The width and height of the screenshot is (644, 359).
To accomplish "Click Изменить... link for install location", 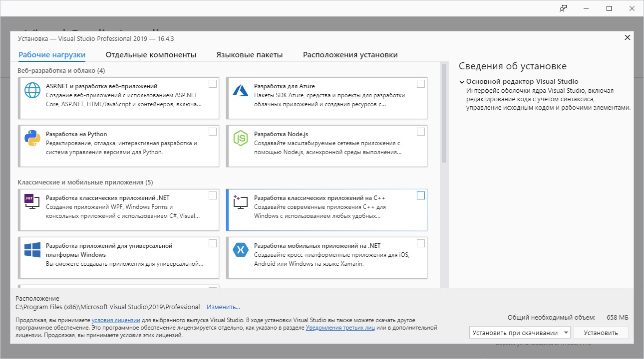I will click(223, 307).
